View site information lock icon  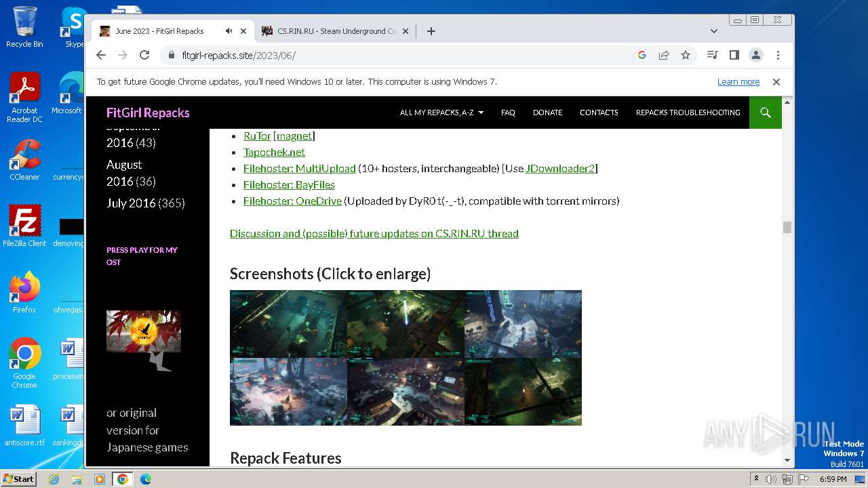pos(172,56)
